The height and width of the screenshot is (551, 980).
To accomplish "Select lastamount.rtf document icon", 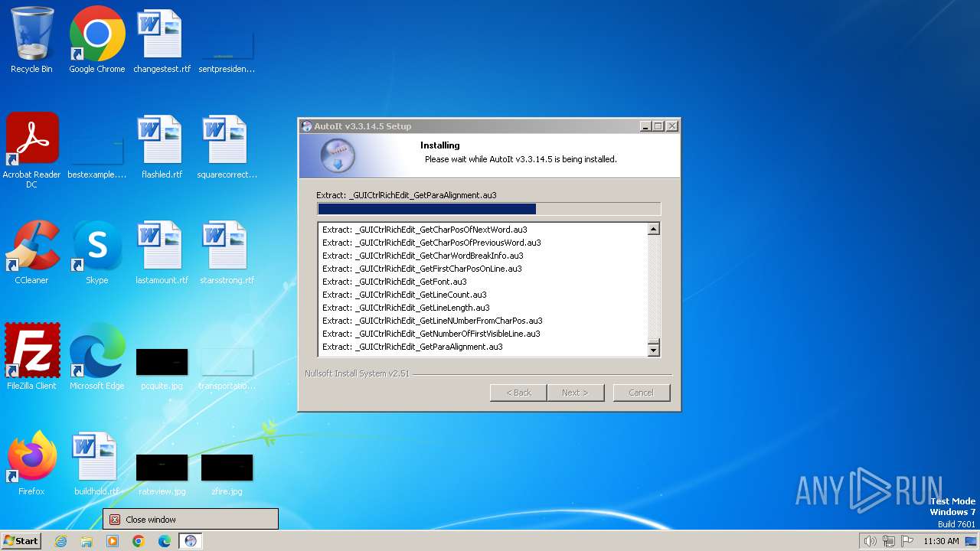I will click(162, 252).
